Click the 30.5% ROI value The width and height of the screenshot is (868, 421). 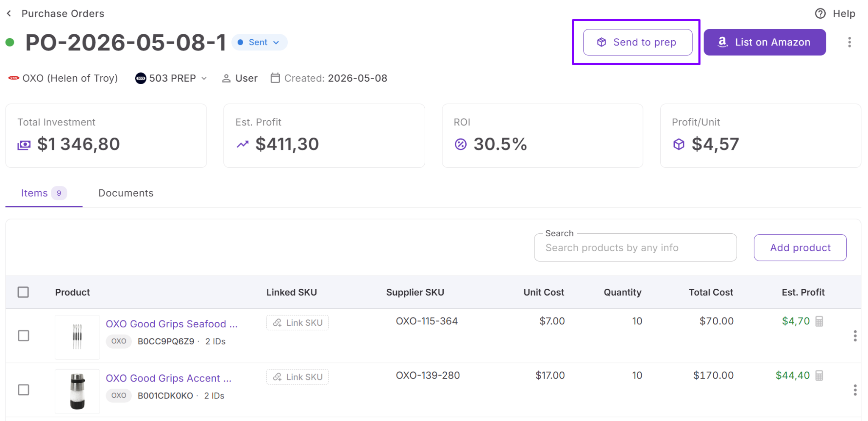[500, 144]
